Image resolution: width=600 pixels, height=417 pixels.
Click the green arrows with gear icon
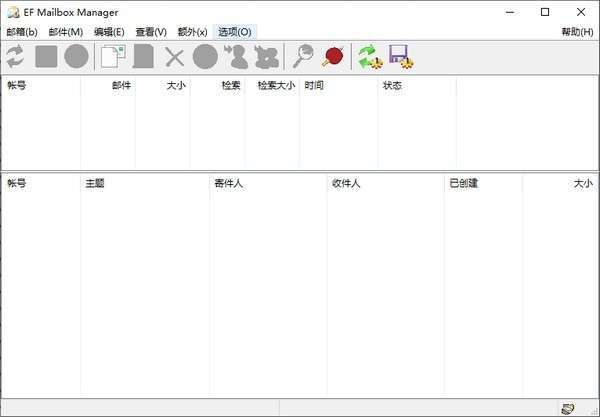[370, 57]
